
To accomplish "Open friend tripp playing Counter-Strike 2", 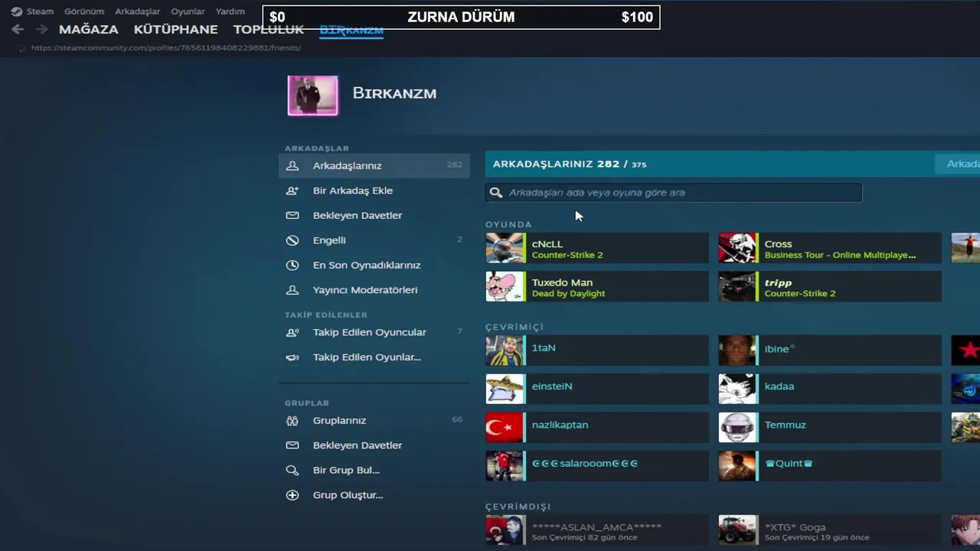I will 830,286.
